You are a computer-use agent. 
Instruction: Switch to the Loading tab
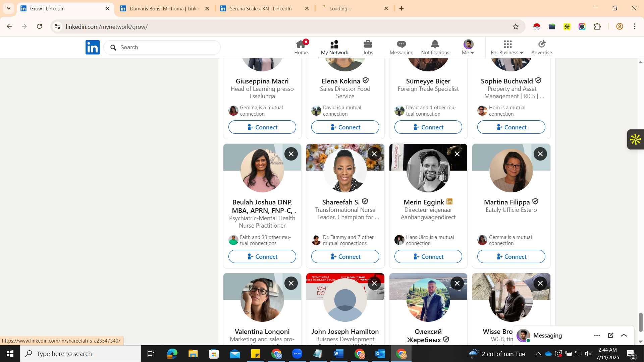tap(355, 8)
